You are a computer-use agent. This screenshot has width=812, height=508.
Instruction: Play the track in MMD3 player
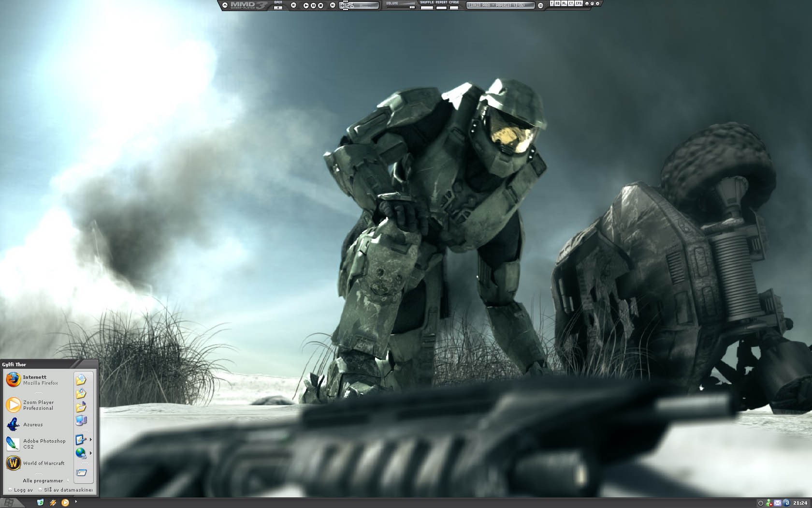(x=306, y=5)
